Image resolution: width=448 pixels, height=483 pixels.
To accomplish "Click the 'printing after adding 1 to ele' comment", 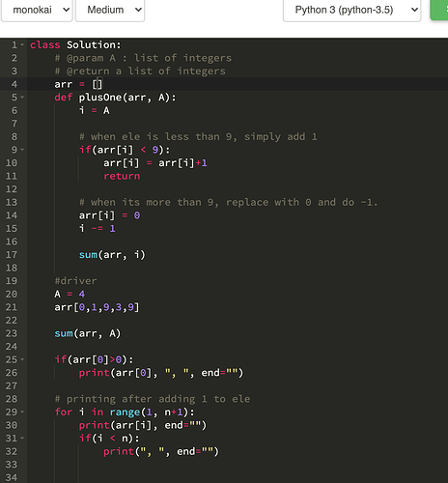I will 153,399.
